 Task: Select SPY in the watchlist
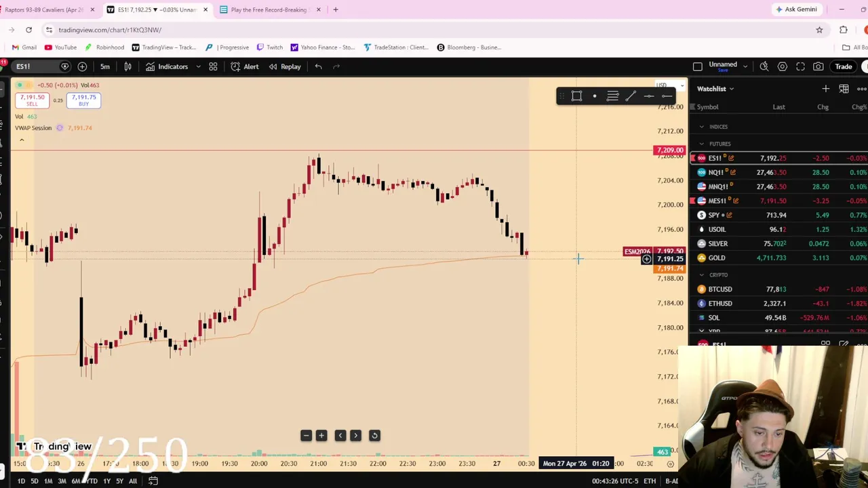[x=779, y=215]
